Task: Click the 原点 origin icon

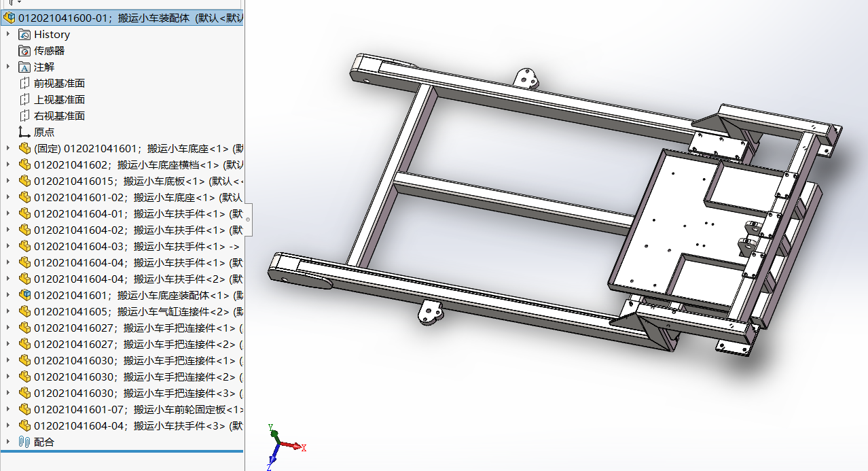Action: click(24, 133)
